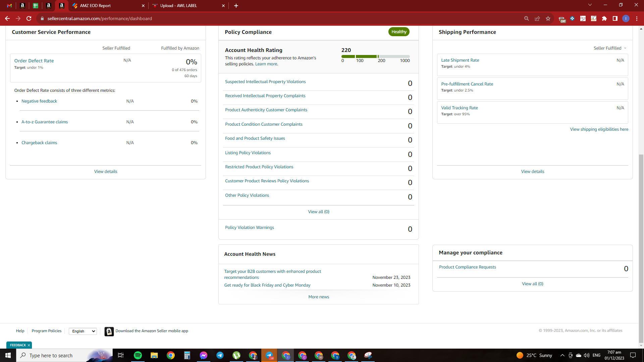Viewport: 644px width, 362px height.
Task: Click View all (0) policy violations
Action: pyautogui.click(x=319, y=212)
